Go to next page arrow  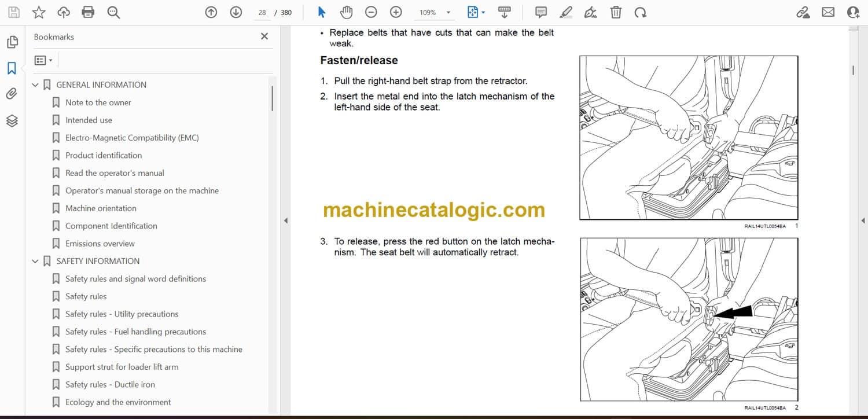click(236, 12)
